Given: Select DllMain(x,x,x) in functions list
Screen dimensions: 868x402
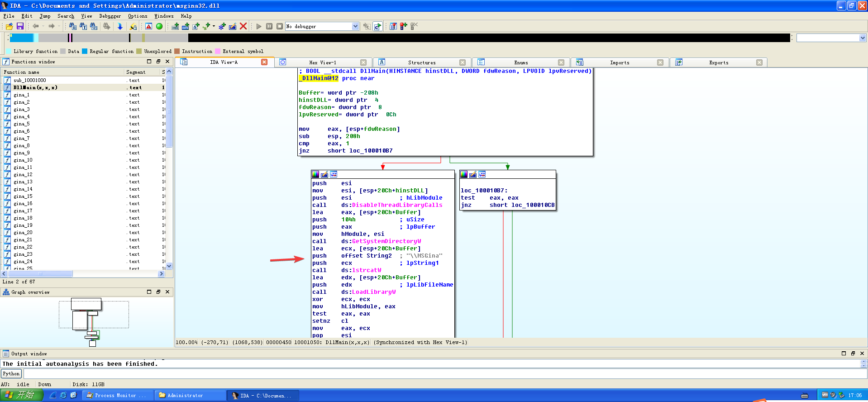Looking at the screenshot, I should [84, 87].
